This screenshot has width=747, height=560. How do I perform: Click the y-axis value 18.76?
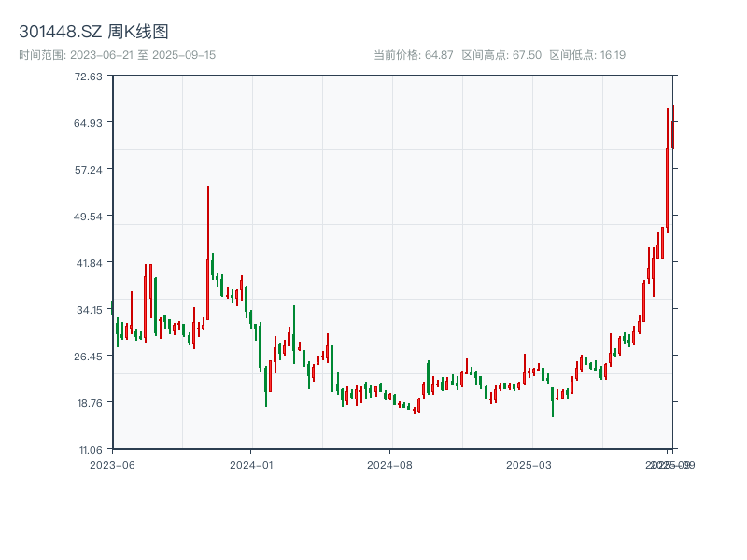pos(90,403)
